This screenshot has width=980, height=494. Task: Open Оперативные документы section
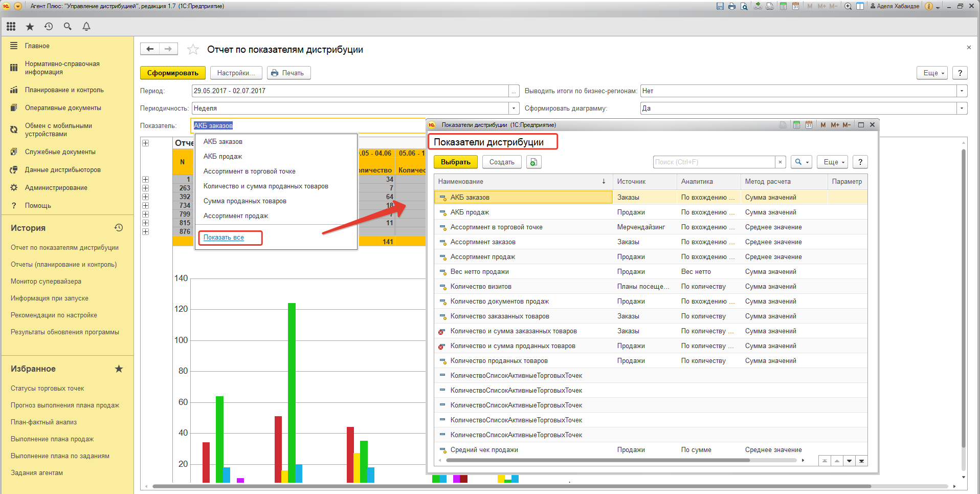63,108
